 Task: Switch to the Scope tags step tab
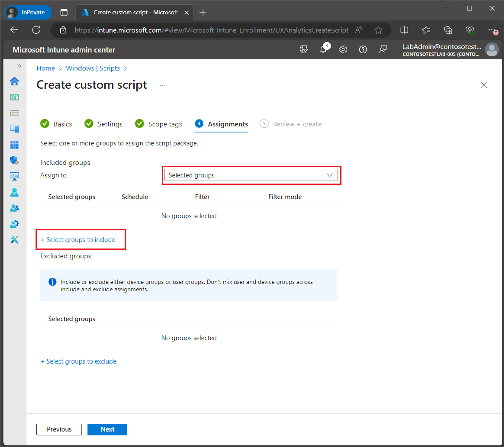158,124
